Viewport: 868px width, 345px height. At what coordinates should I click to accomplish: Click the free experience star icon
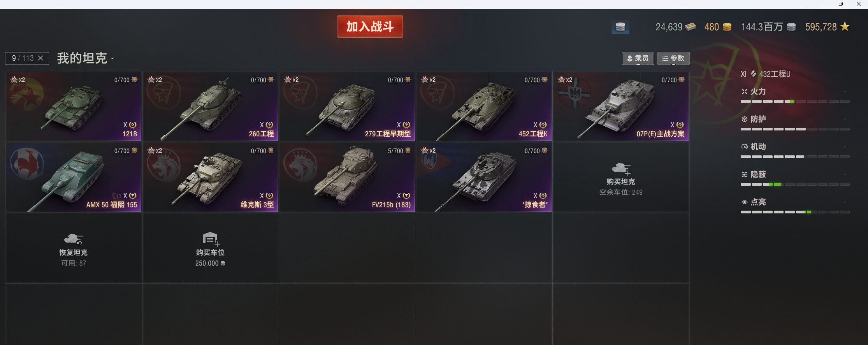(845, 26)
